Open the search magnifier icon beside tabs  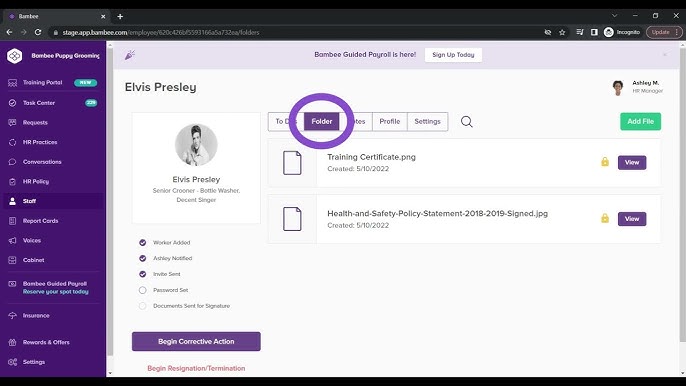466,122
